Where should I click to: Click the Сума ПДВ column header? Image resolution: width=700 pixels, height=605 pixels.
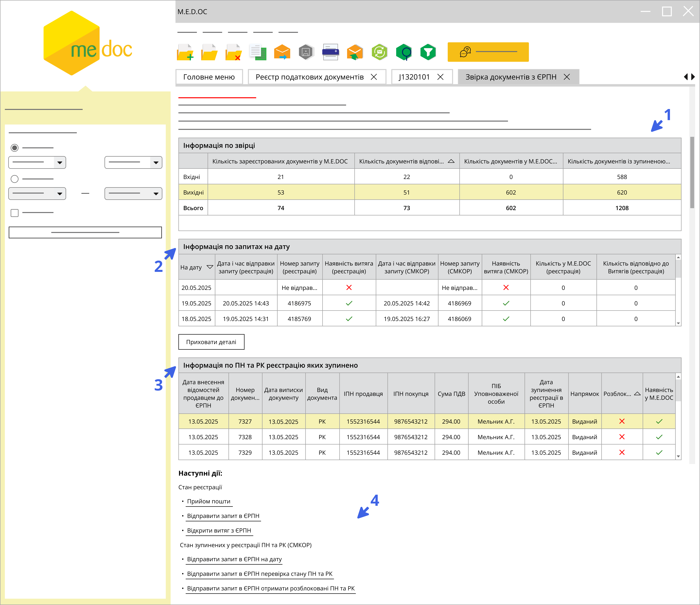pos(451,393)
